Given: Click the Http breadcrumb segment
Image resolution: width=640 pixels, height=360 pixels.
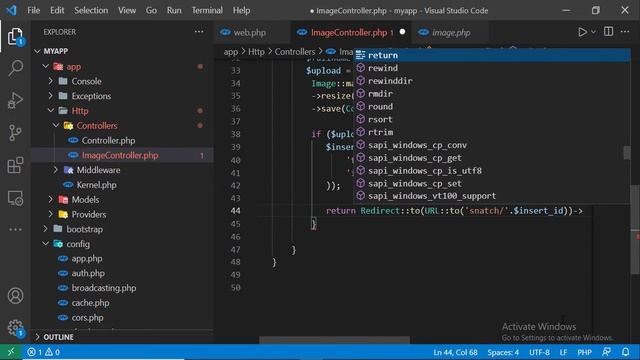Looking at the screenshot, I should click(x=256, y=52).
